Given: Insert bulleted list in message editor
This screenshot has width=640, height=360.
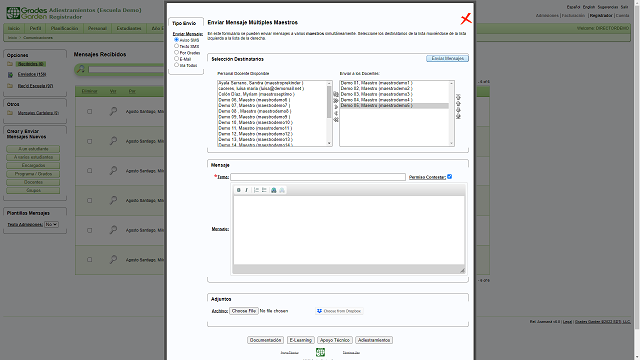Looking at the screenshot, I should pos(264,190).
